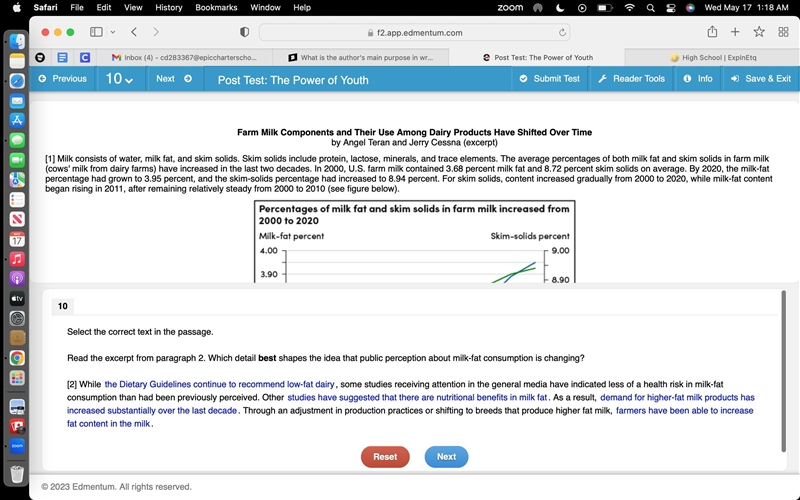
Task: Go to next question via toolbar Next
Action: (x=174, y=79)
